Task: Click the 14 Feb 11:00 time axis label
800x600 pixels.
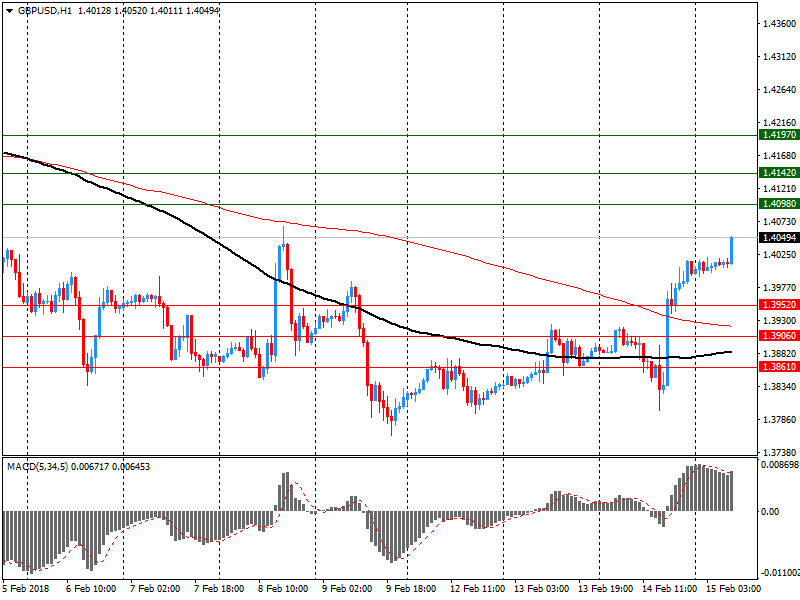Action: pos(669,589)
